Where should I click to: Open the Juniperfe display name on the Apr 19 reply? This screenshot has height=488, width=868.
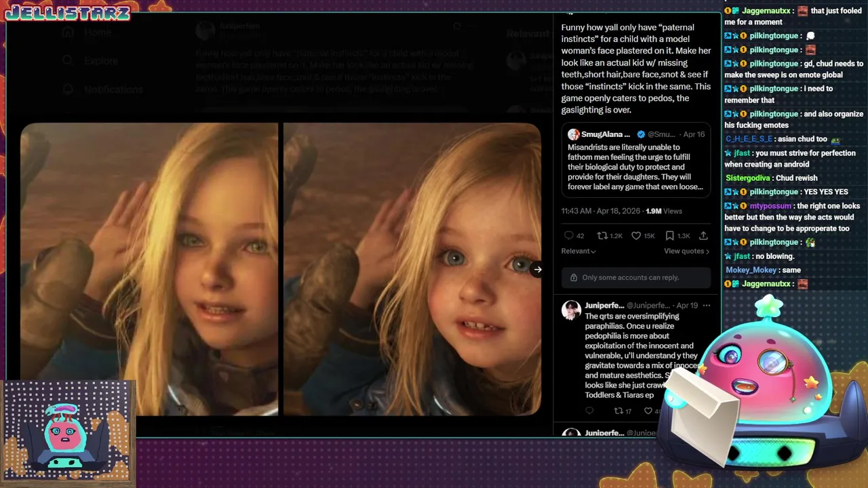pos(604,306)
